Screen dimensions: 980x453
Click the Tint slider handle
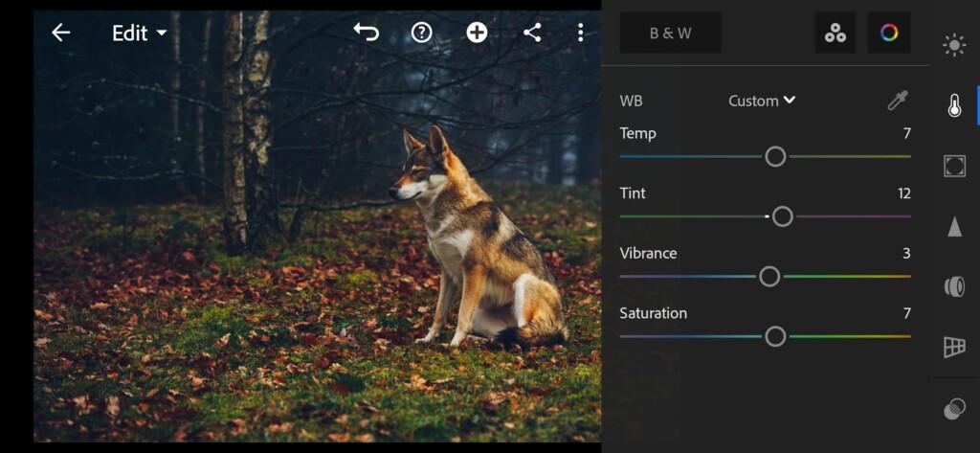783,216
